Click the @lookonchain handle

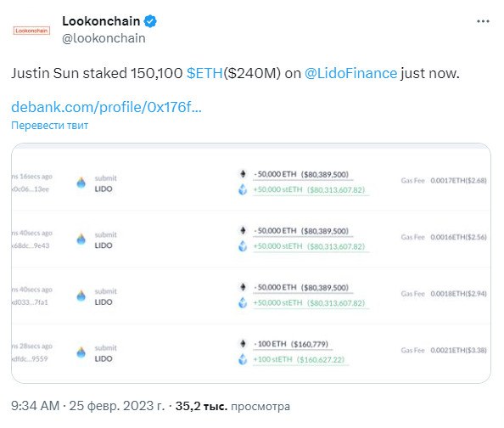point(104,38)
